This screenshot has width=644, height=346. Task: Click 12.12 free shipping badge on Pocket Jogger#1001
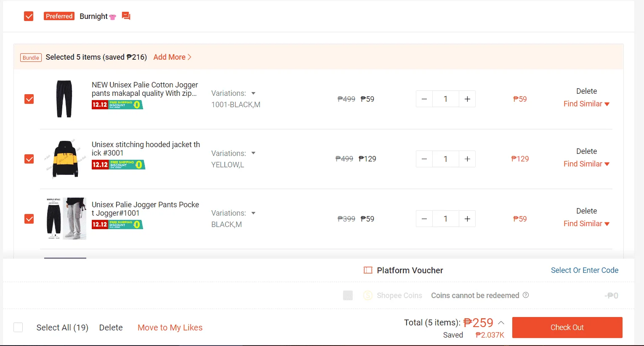[x=117, y=225]
